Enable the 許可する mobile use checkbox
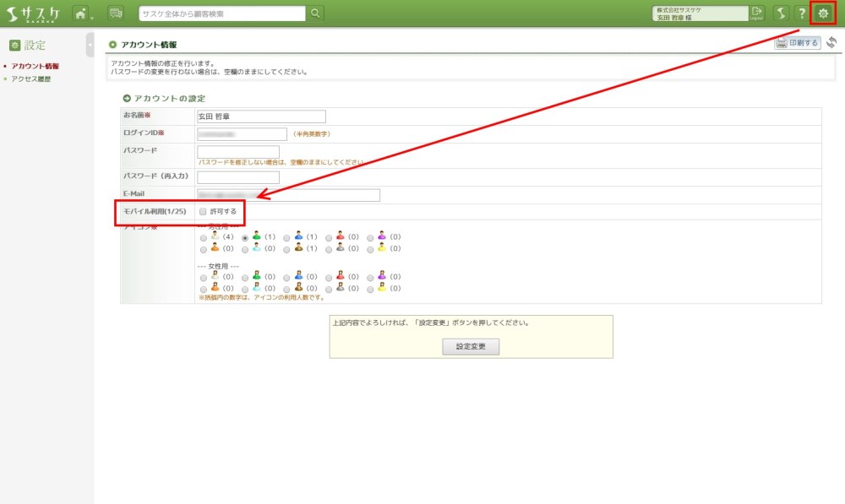Screen dimensions: 845x504 pyautogui.click(x=202, y=211)
